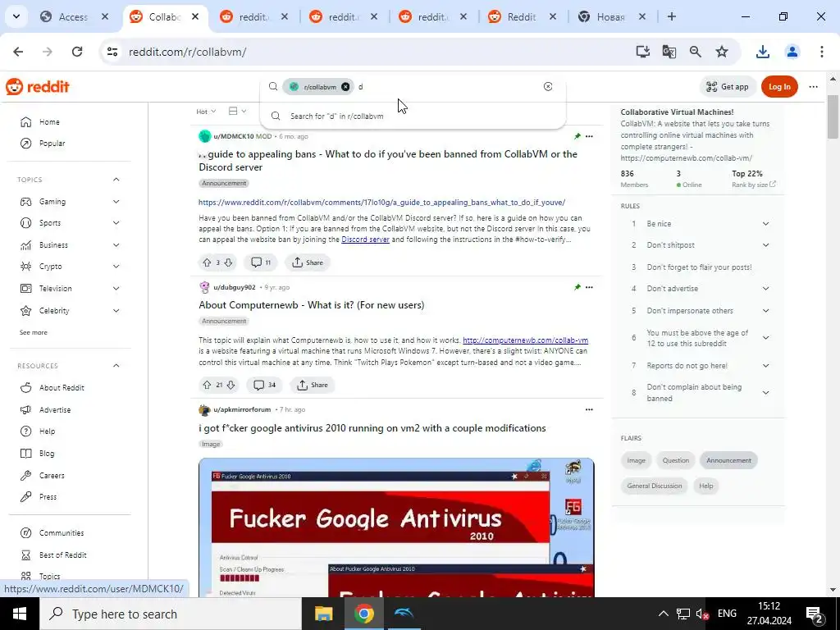Screen dimensions: 840x630
Task: Open Chrome three-dot menu
Action: coord(821,52)
